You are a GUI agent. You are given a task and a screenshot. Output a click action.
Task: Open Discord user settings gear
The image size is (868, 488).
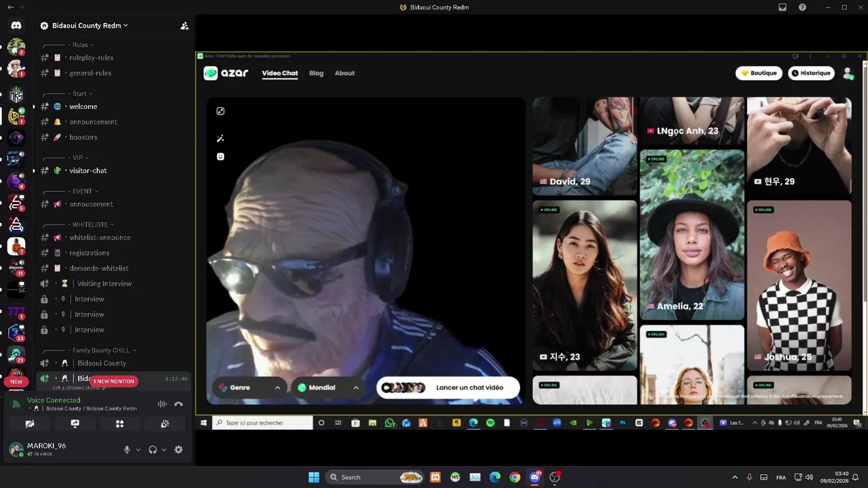[x=178, y=449]
